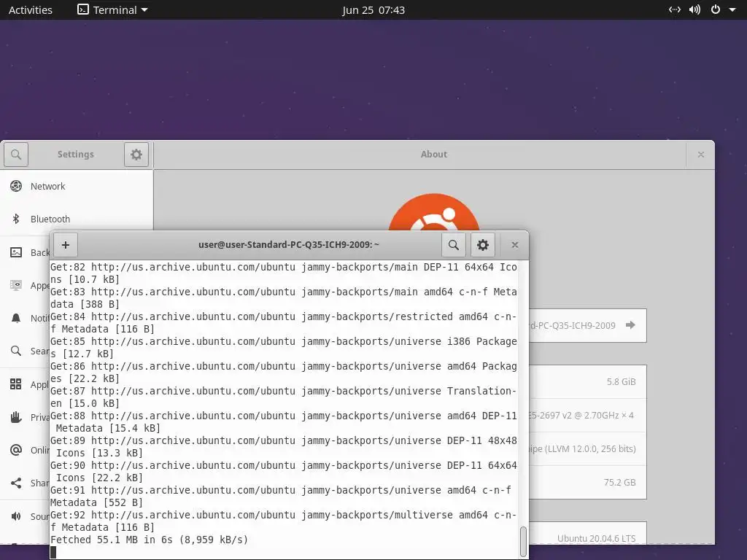Select Bluetooth in Settings sidebar

76,219
